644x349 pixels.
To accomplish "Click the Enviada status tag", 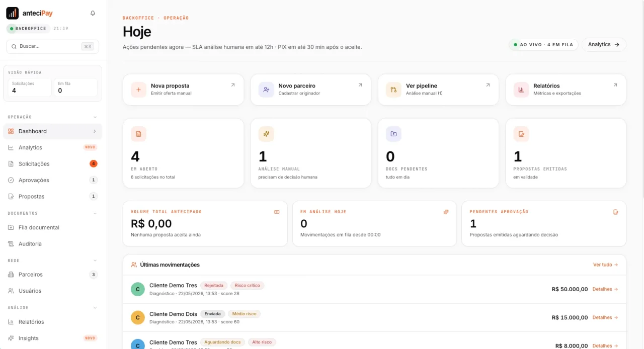I will pyautogui.click(x=213, y=314).
